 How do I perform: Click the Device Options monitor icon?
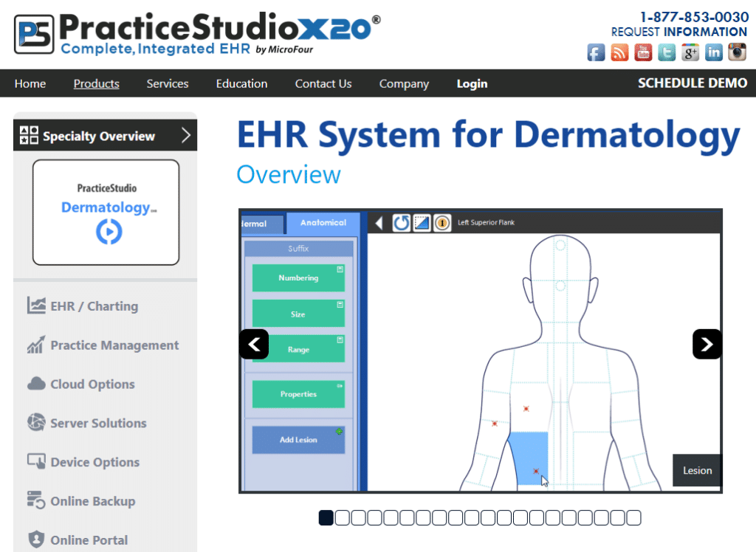pyautogui.click(x=36, y=461)
